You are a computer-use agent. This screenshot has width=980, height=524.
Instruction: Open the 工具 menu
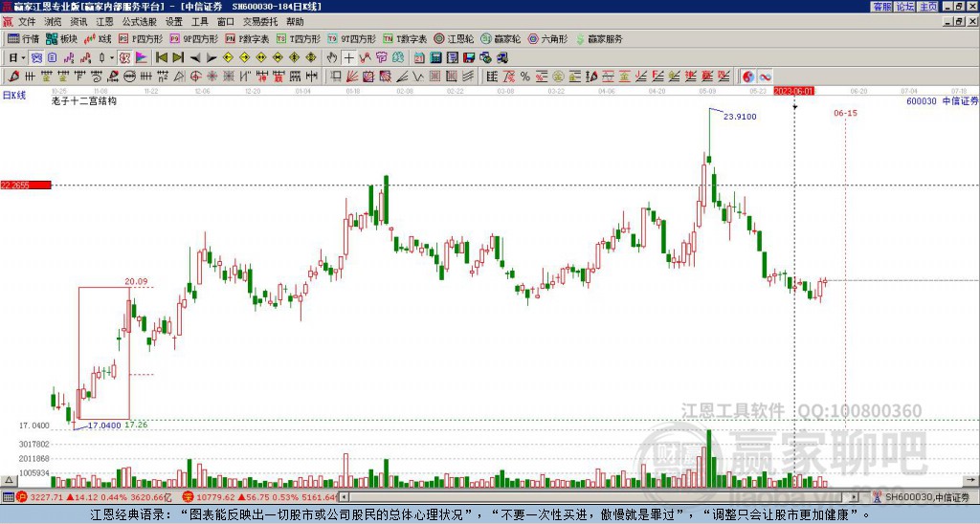pyautogui.click(x=200, y=22)
